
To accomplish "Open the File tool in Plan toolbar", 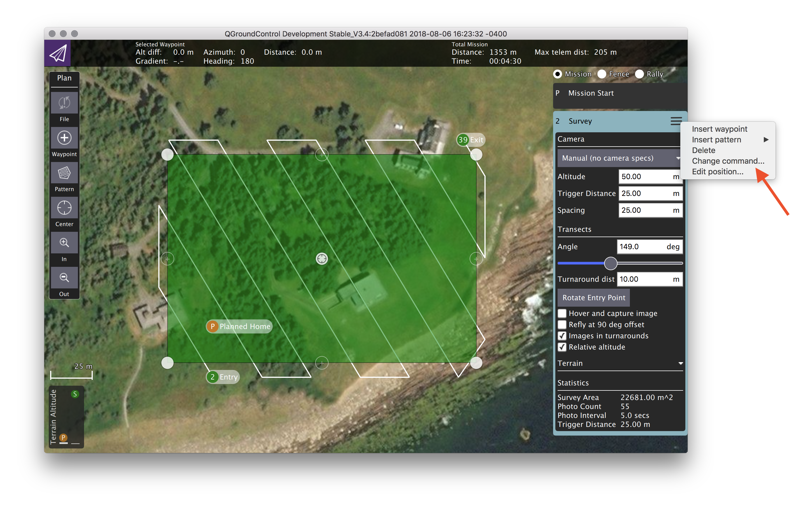I will [x=64, y=103].
